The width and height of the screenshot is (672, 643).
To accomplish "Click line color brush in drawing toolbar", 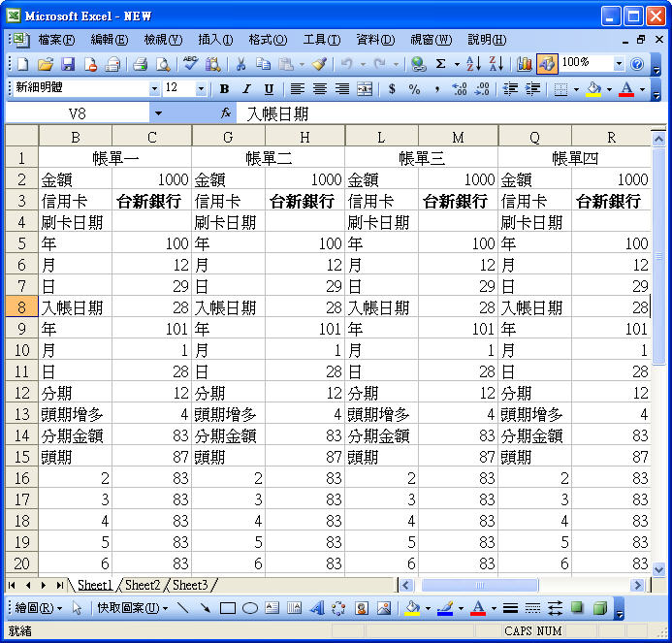I will tap(445, 608).
